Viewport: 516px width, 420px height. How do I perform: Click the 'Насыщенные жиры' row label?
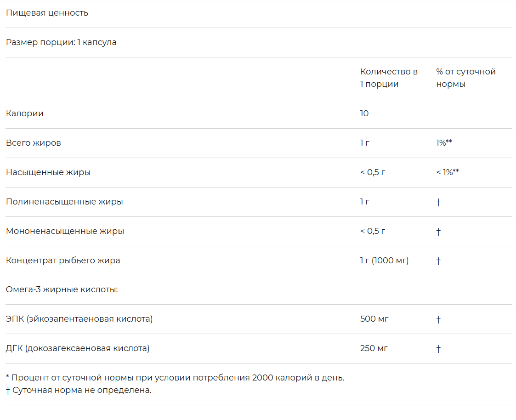[48, 172]
